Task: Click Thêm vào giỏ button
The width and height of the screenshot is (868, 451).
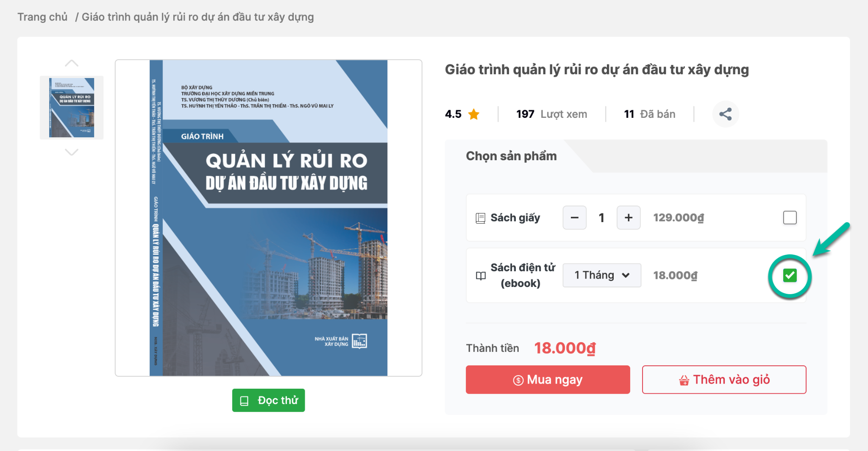Action: point(724,380)
